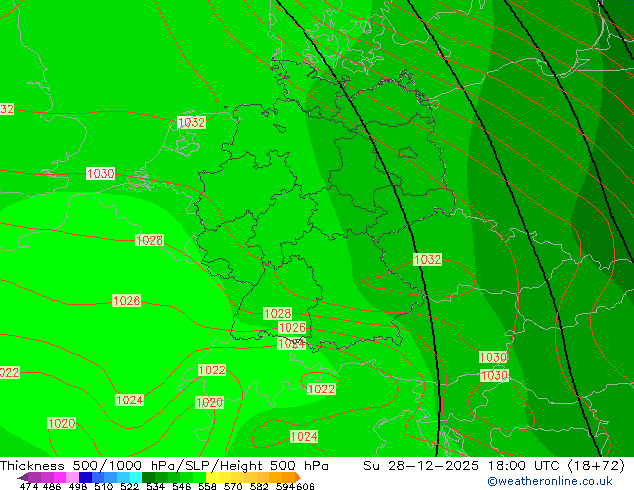Click the orange legend swatch above 594
The height and width of the screenshot is (490, 634).
(289, 477)
